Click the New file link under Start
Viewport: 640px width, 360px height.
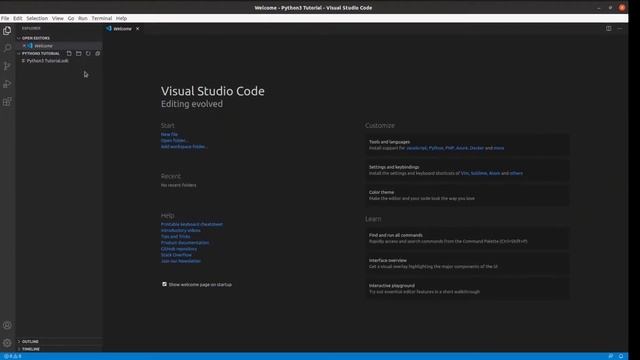point(169,134)
